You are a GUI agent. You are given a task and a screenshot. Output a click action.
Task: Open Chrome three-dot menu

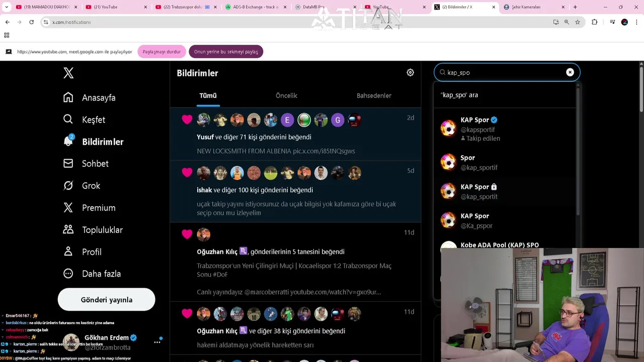coord(636,22)
